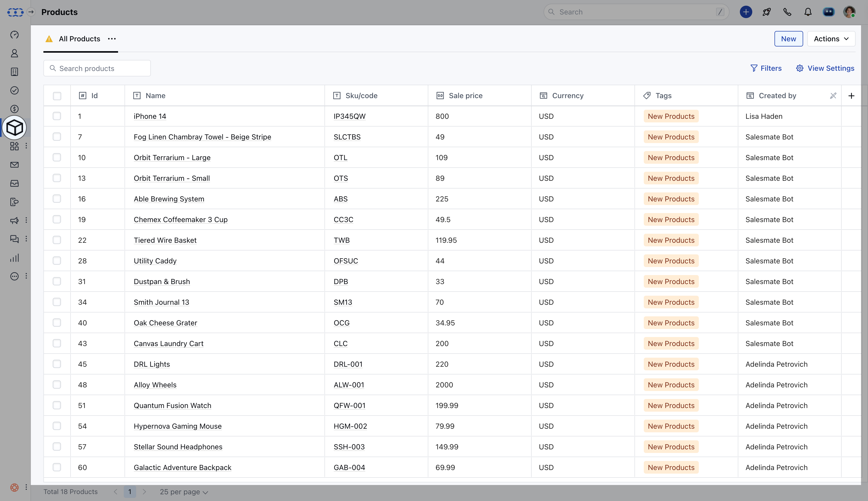This screenshot has width=868, height=501.
Task: Add a new column with plus icon
Action: pyautogui.click(x=851, y=96)
